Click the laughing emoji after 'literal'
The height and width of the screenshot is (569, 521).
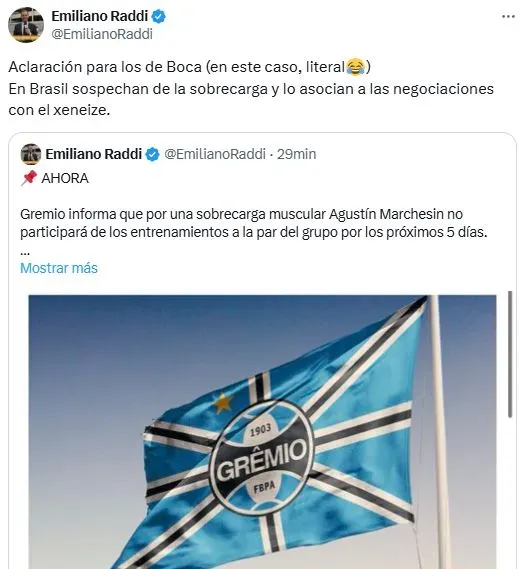click(355, 67)
